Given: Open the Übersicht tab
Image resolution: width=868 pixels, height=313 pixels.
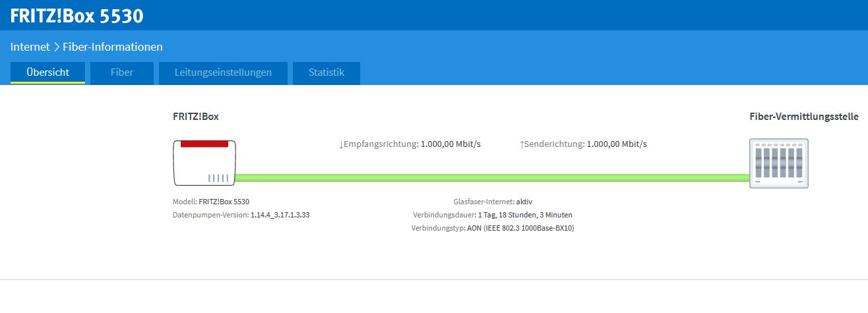Looking at the screenshot, I should (47, 72).
